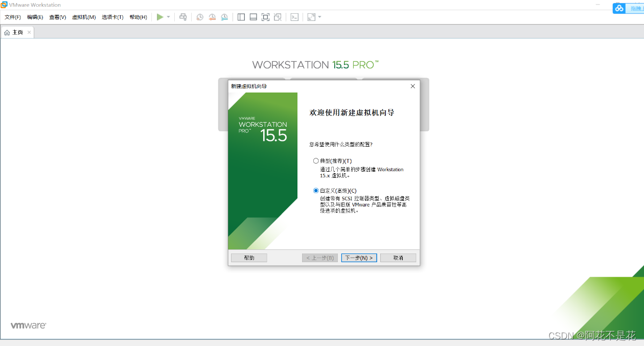The height and width of the screenshot is (346, 644).
Task: Click the Unity mode icon
Action: [278, 17]
